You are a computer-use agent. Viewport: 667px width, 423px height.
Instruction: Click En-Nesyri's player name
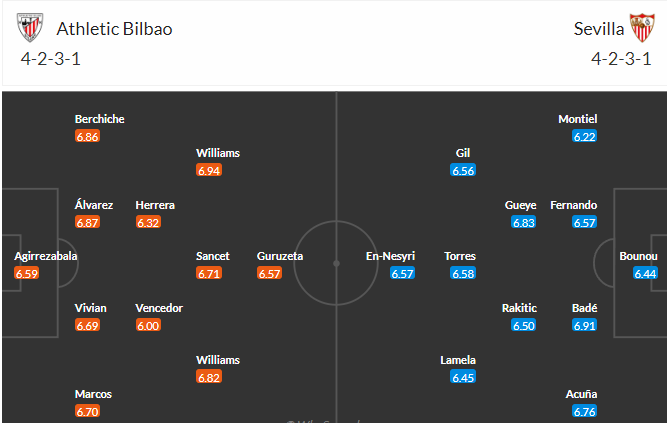(390, 256)
